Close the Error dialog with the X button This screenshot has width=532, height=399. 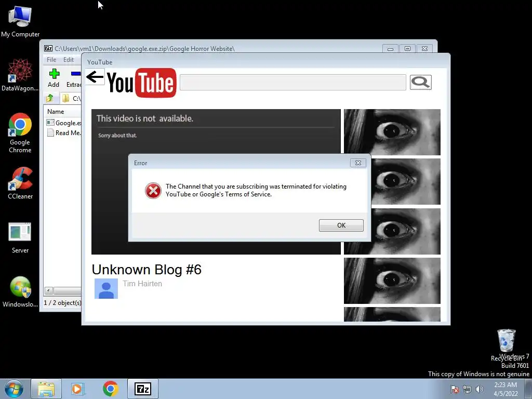tap(358, 163)
